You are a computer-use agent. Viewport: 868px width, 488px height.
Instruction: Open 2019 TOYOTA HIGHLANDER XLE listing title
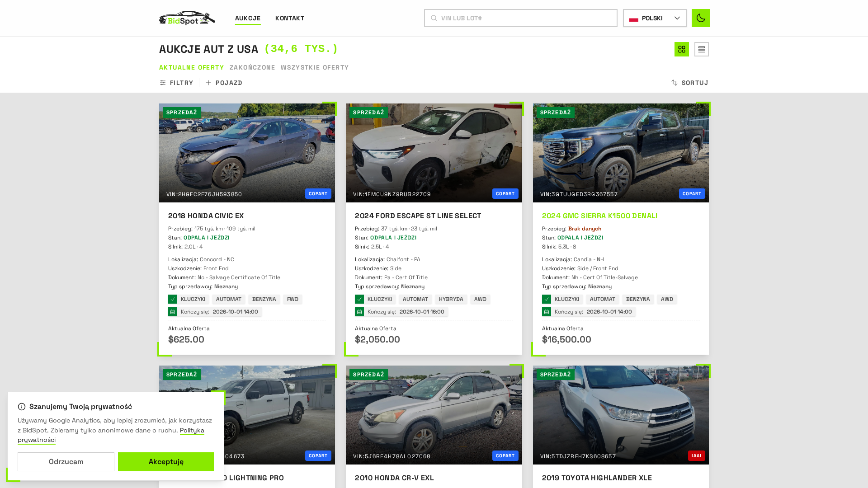point(597,478)
